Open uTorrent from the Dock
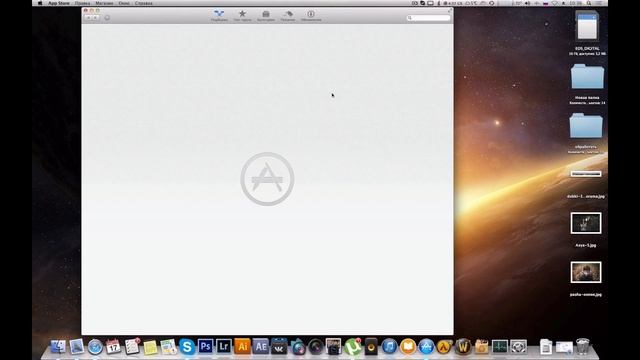 click(x=353, y=347)
